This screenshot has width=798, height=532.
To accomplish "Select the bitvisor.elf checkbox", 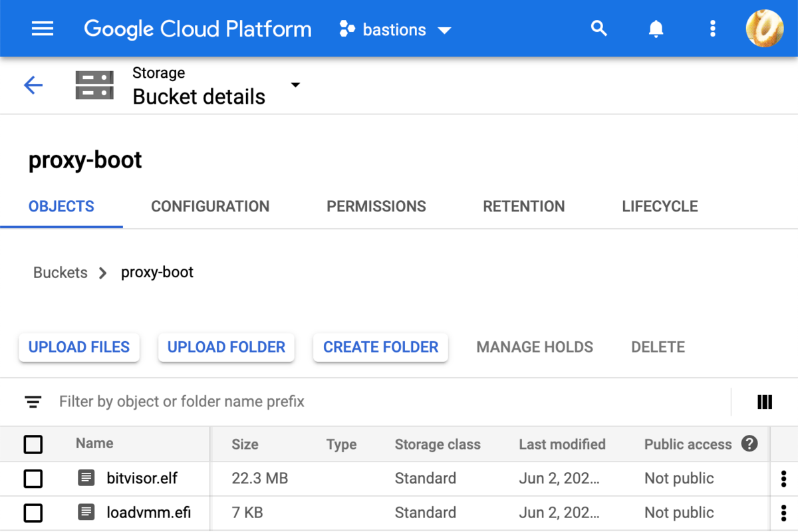I will click(x=33, y=478).
